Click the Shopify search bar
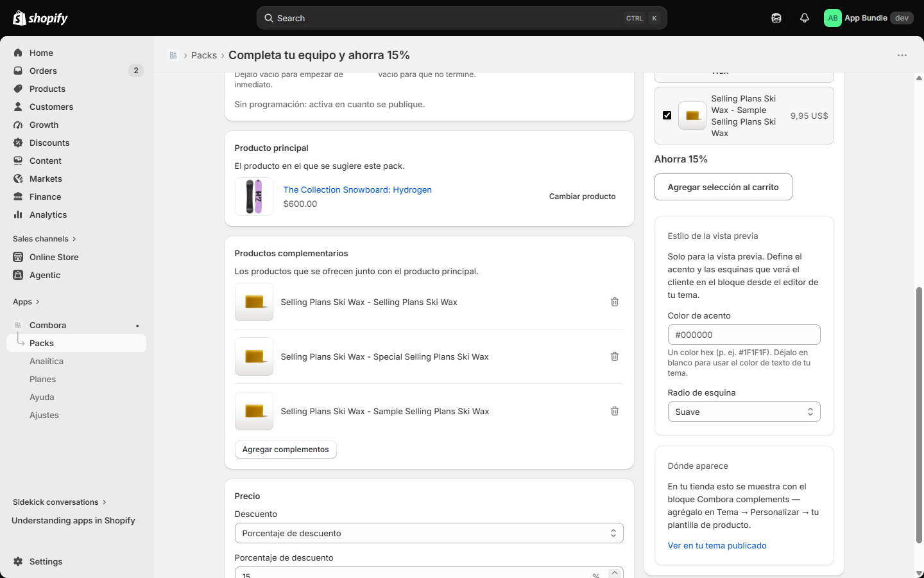 461,18
